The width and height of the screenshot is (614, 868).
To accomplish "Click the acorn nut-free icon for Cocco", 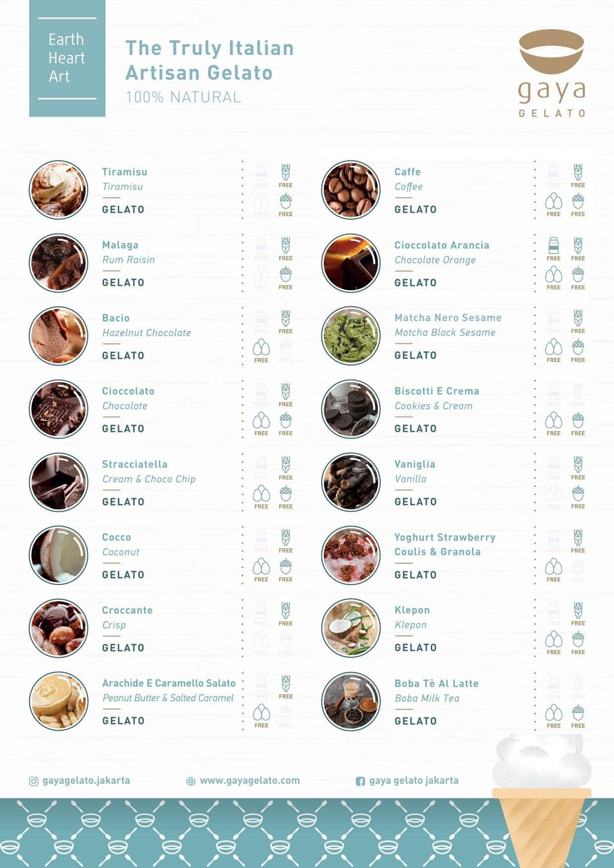I will pyautogui.click(x=286, y=566).
